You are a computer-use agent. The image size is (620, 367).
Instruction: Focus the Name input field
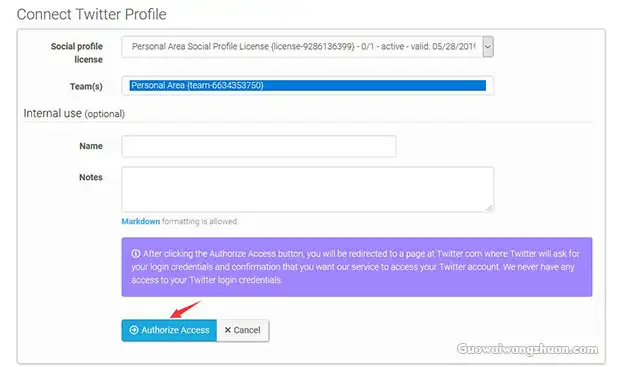pos(259,146)
